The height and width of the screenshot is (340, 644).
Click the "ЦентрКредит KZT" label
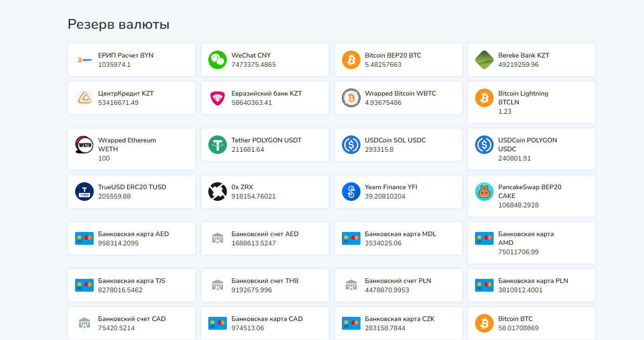[126, 93]
